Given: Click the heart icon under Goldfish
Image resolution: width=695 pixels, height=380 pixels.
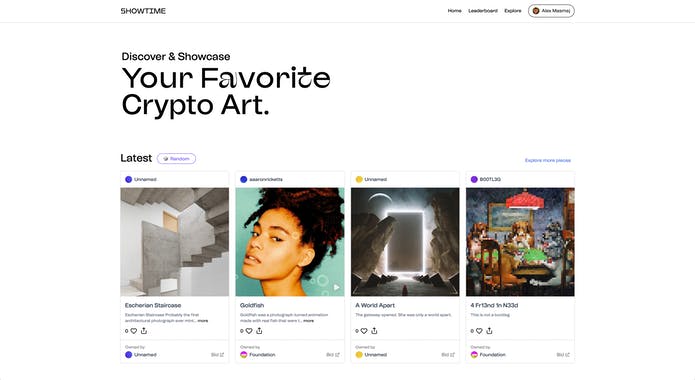Looking at the screenshot, I should [249, 331].
